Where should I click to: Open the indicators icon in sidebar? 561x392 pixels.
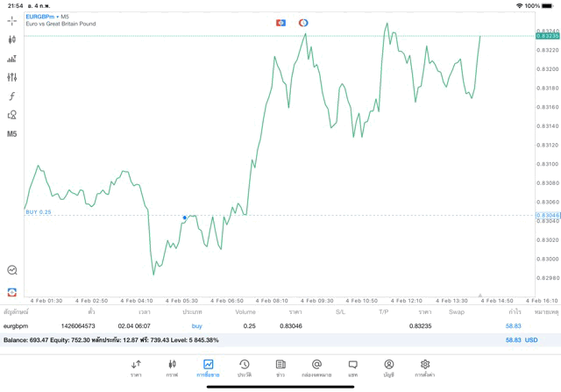coord(11,59)
